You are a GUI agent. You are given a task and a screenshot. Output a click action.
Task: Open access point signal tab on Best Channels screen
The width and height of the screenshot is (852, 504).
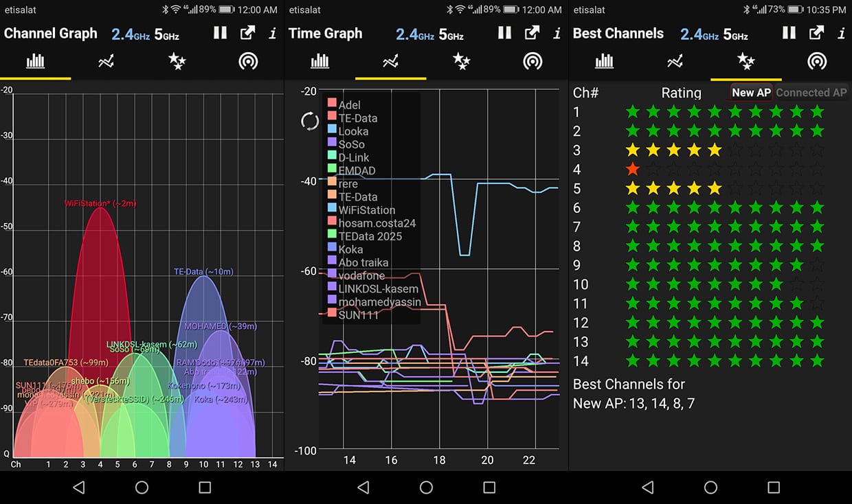coord(817,61)
